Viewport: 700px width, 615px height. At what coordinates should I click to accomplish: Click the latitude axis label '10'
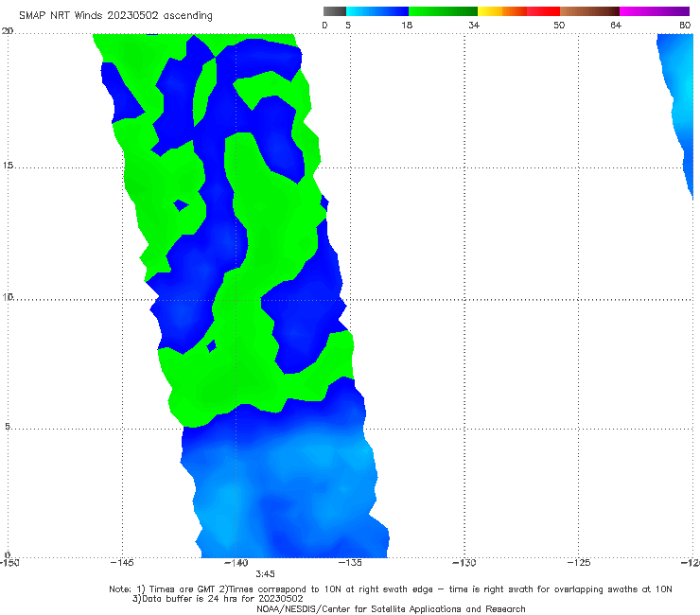point(8,296)
